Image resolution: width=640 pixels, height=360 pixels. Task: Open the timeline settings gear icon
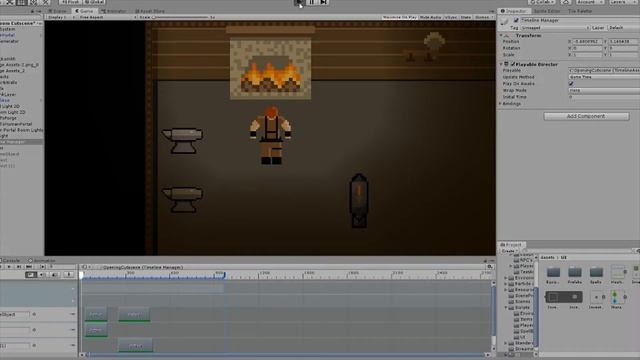tap(489, 267)
